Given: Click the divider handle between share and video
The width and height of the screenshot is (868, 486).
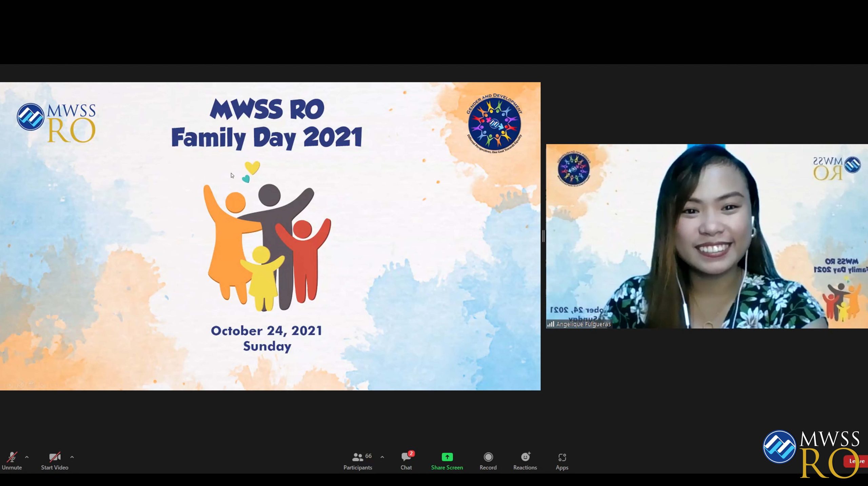Looking at the screenshot, I should point(543,236).
